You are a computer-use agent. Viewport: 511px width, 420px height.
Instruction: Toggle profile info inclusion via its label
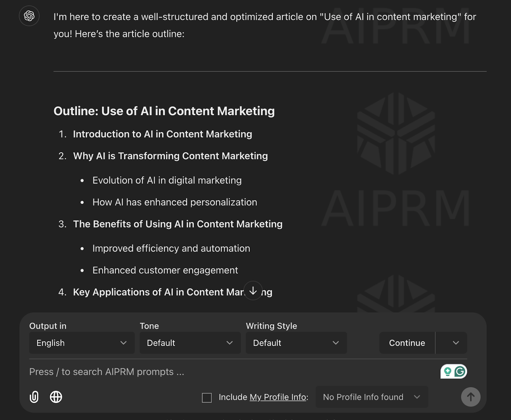click(x=233, y=397)
